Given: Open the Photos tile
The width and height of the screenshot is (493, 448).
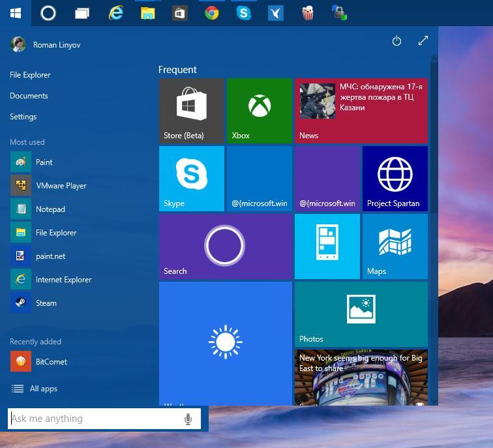Looking at the screenshot, I should pyautogui.click(x=361, y=314).
